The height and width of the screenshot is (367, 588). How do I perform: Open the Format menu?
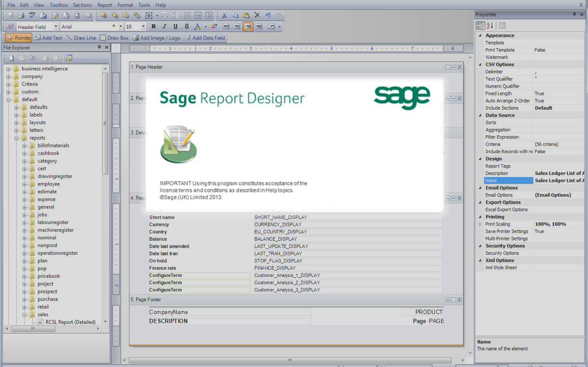[126, 5]
